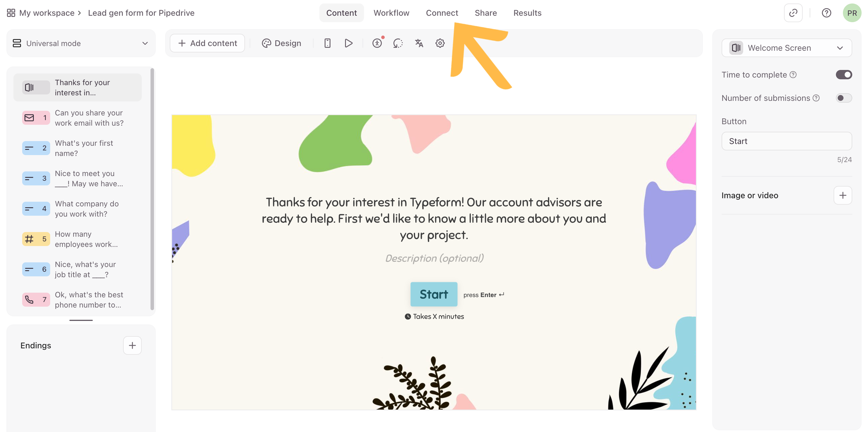Screen dimensions: 868x432
Task: Select email question 1 icon
Action: pyautogui.click(x=36, y=118)
